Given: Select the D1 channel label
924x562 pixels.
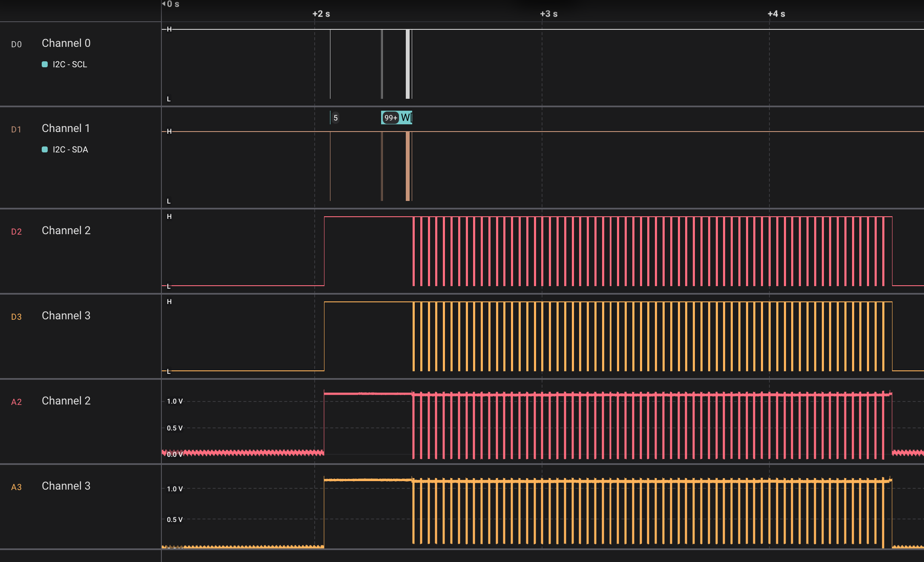Looking at the screenshot, I should click(16, 129).
